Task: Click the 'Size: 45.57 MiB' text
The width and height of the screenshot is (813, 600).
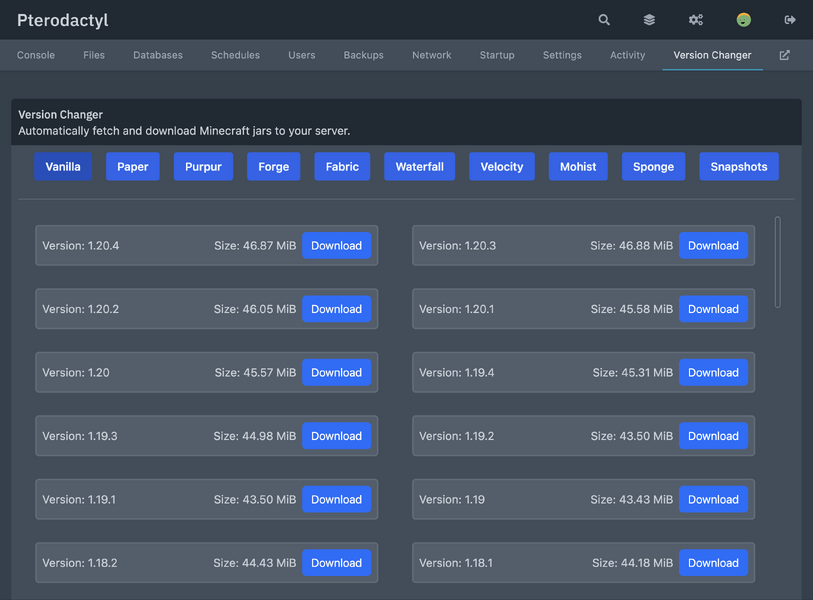Action: 255,372
